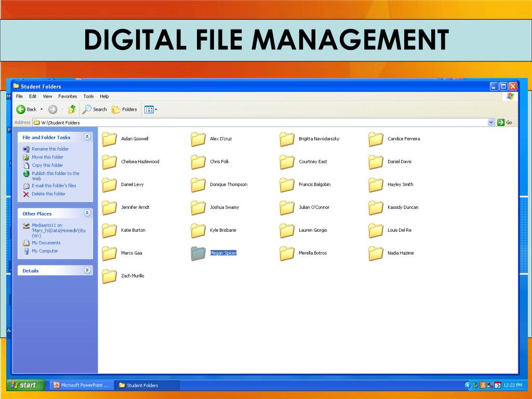Select the Zach Murillo folder icon

pyautogui.click(x=109, y=276)
